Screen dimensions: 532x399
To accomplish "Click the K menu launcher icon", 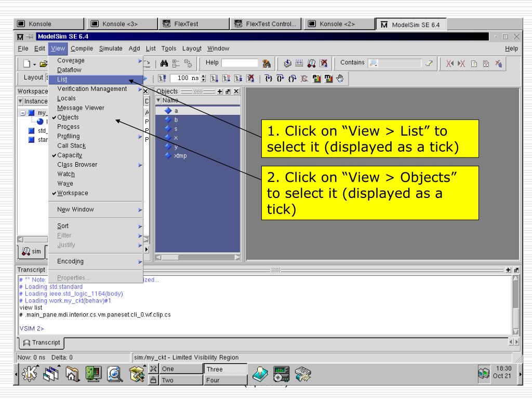I will pyautogui.click(x=30, y=374).
